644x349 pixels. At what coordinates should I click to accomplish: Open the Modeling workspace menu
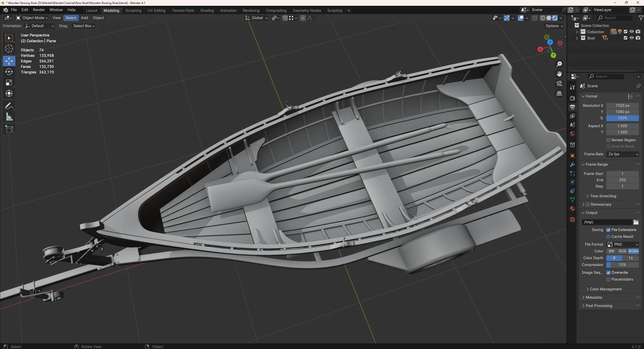(111, 10)
